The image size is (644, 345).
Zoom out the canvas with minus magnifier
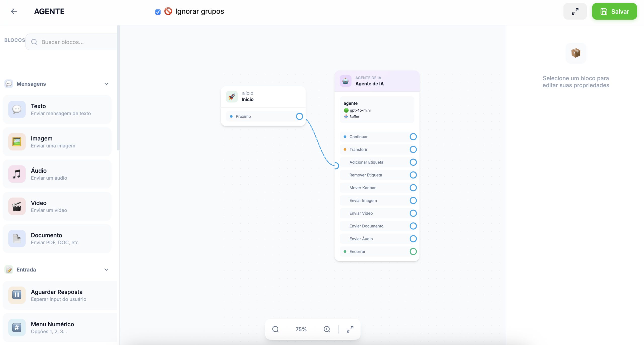tap(275, 329)
